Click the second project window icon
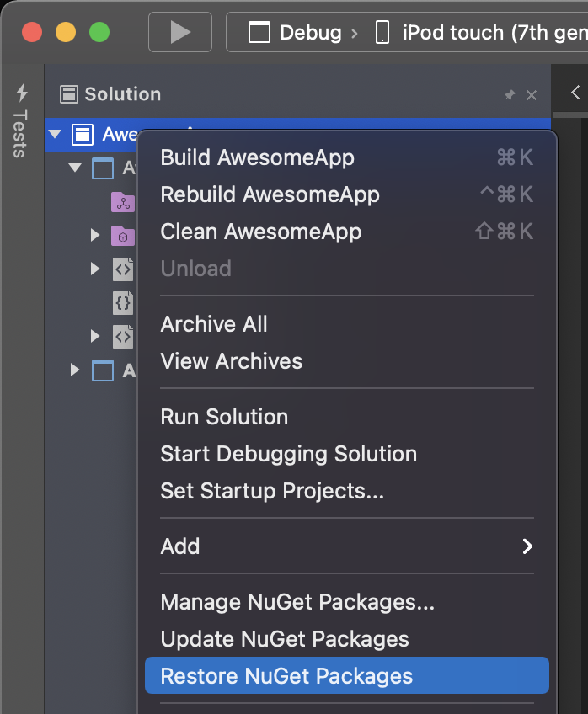This screenshot has width=588, height=714. [103, 370]
